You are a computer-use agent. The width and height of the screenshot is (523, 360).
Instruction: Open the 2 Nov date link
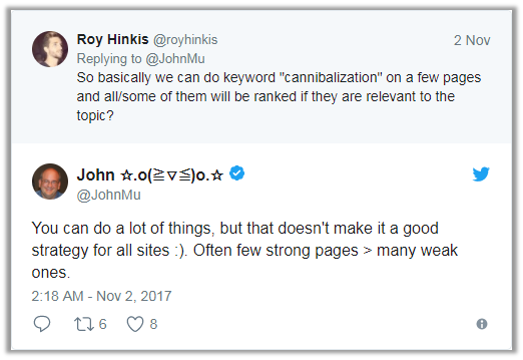pos(472,40)
